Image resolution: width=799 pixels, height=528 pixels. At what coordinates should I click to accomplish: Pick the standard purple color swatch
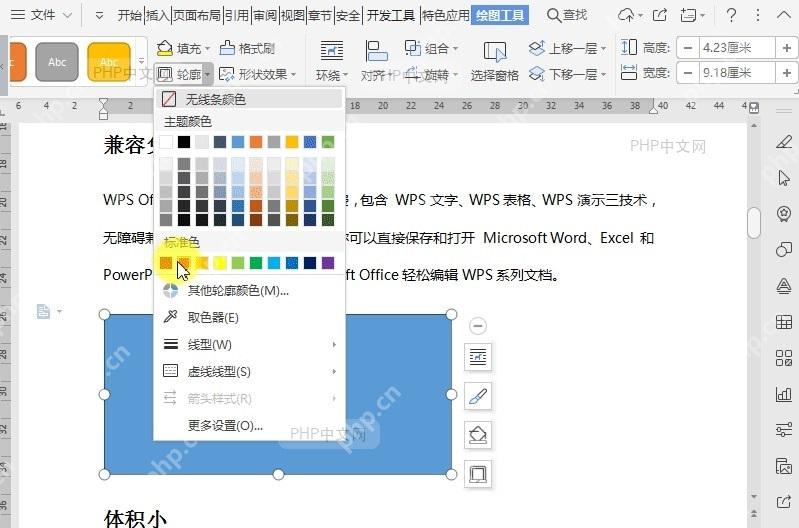[x=328, y=263]
